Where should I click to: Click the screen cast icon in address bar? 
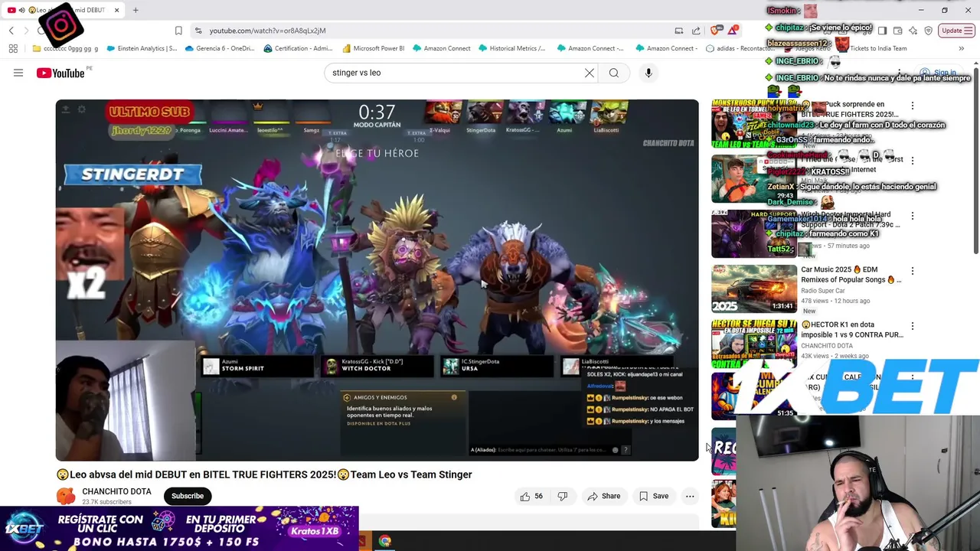(678, 31)
